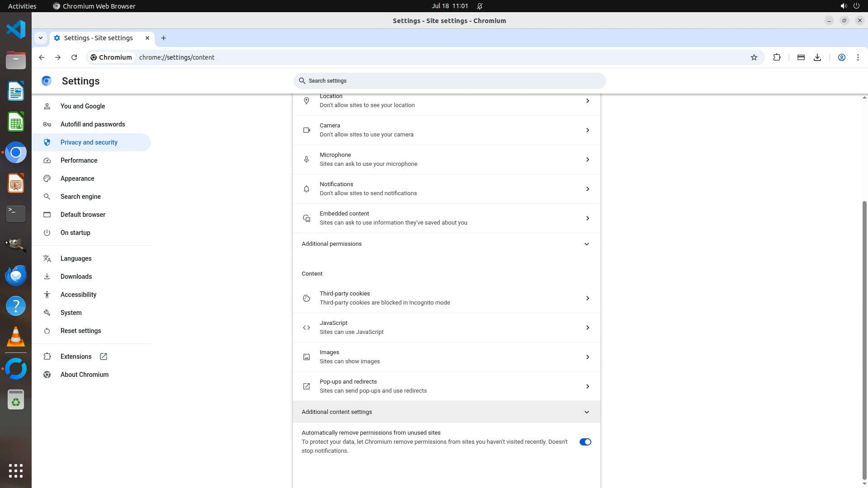The width and height of the screenshot is (868, 488).
Task: Reload the settings page
Action: click(x=74, y=57)
